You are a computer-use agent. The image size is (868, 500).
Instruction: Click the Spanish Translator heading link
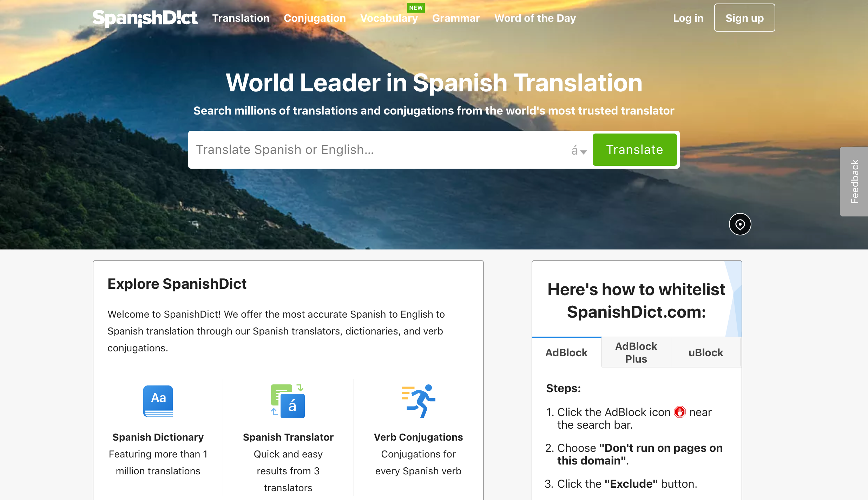pyautogui.click(x=288, y=437)
